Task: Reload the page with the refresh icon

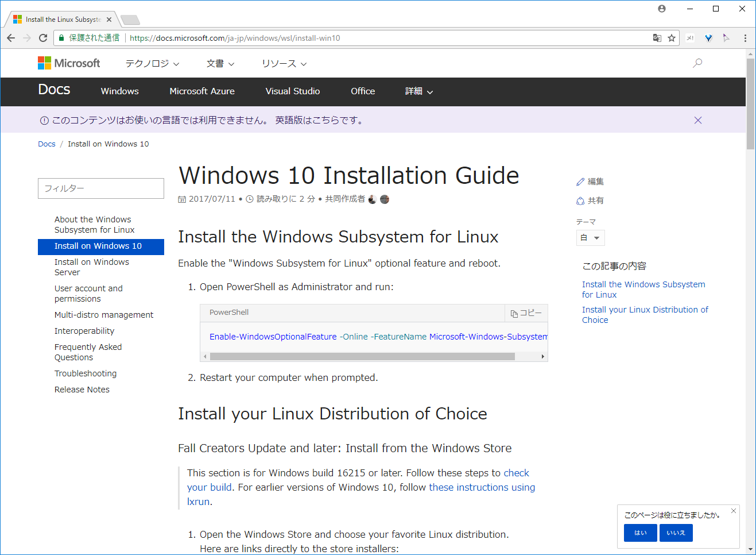Action: point(43,38)
